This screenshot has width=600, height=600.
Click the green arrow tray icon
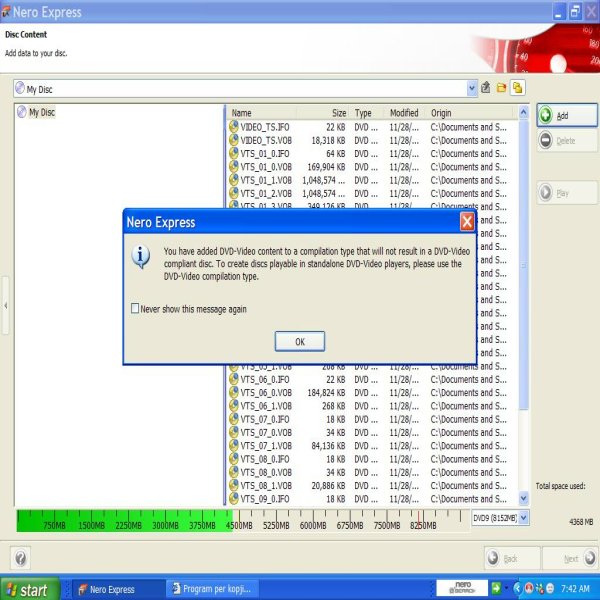pyautogui.click(x=496, y=587)
